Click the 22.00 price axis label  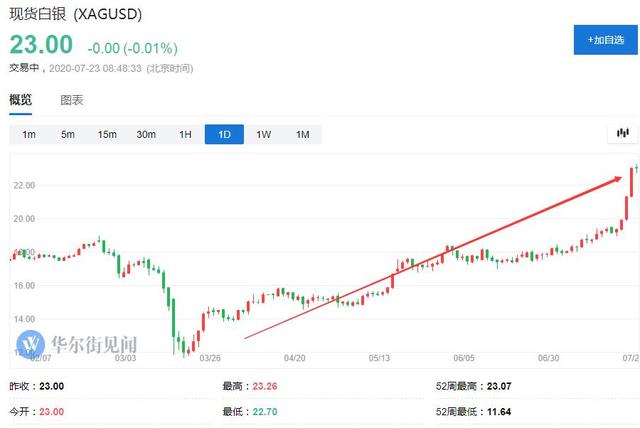point(24,185)
